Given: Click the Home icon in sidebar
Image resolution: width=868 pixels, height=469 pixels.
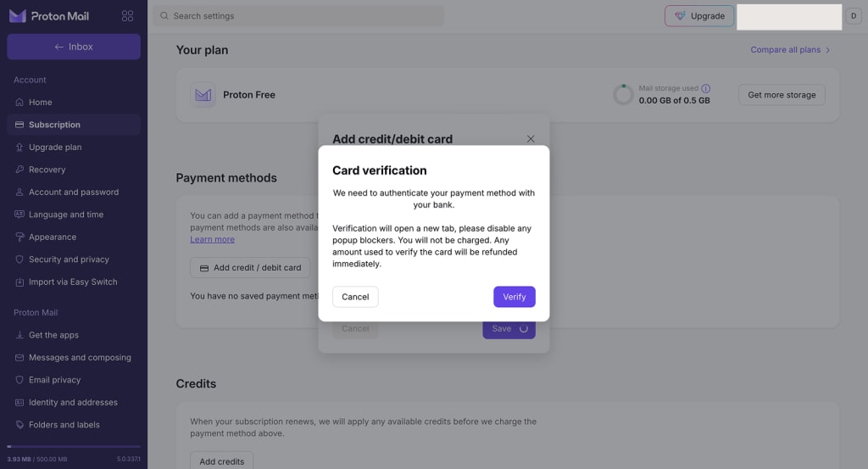Looking at the screenshot, I should 20,103.
